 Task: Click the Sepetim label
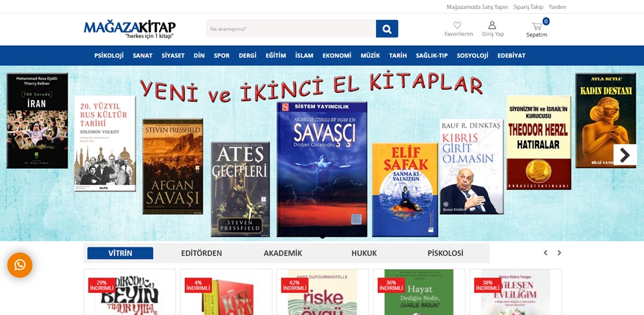pyautogui.click(x=537, y=35)
